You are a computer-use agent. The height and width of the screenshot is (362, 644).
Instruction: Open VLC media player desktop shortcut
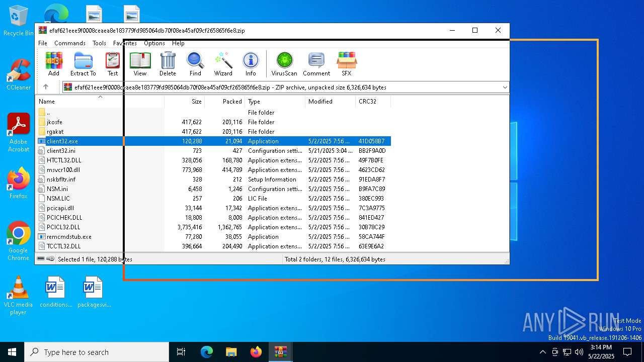pos(18,296)
